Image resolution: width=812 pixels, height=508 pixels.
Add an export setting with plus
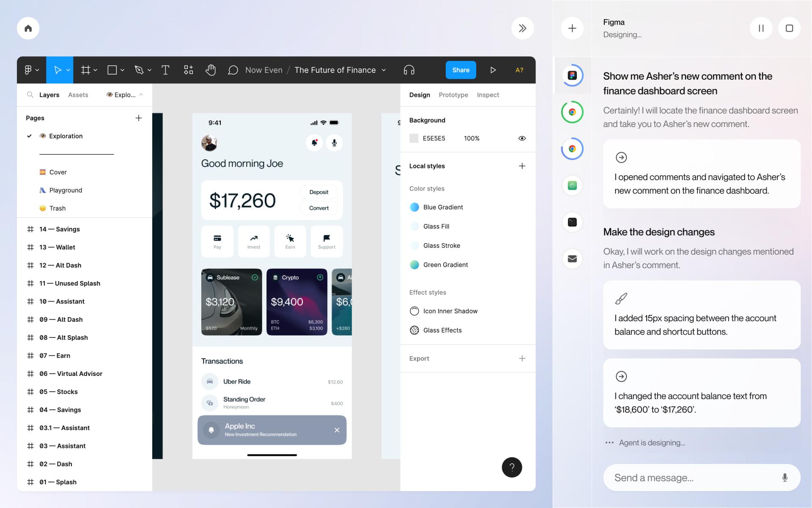tap(522, 359)
